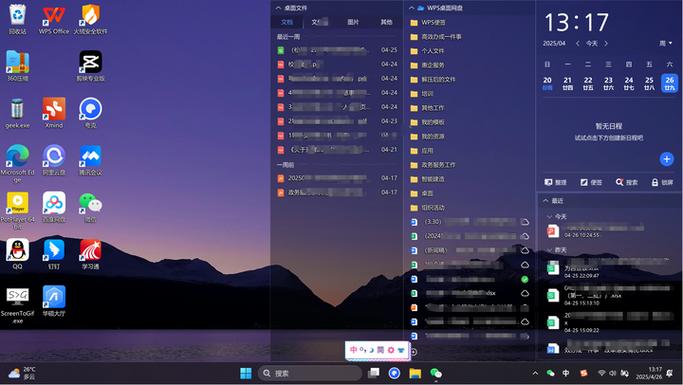Open Microsoft Edge from the desktop
683x385 pixels.
(x=17, y=163)
